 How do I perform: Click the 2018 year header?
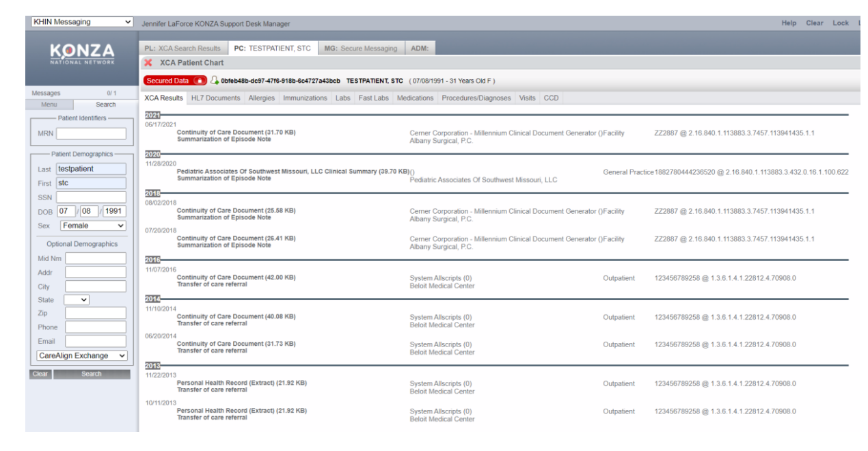(x=152, y=193)
